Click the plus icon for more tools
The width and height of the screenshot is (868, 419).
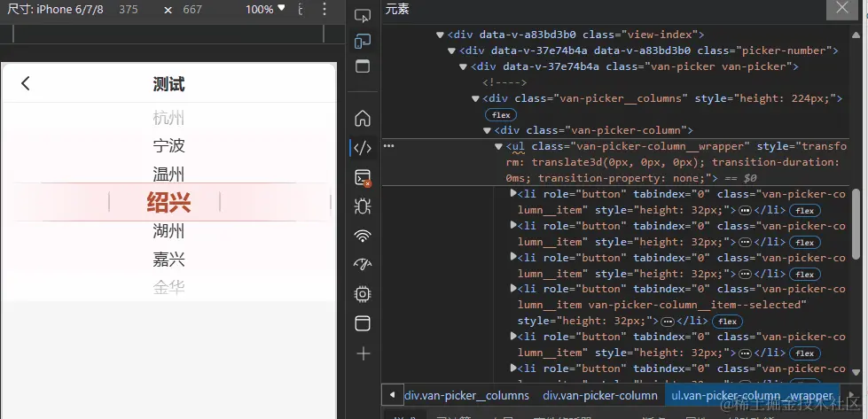point(363,353)
